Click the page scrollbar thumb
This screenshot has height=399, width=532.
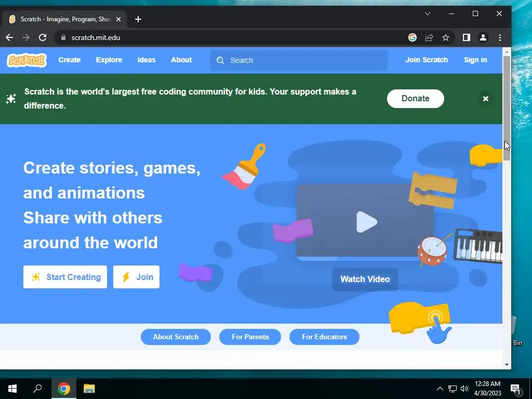(x=507, y=108)
